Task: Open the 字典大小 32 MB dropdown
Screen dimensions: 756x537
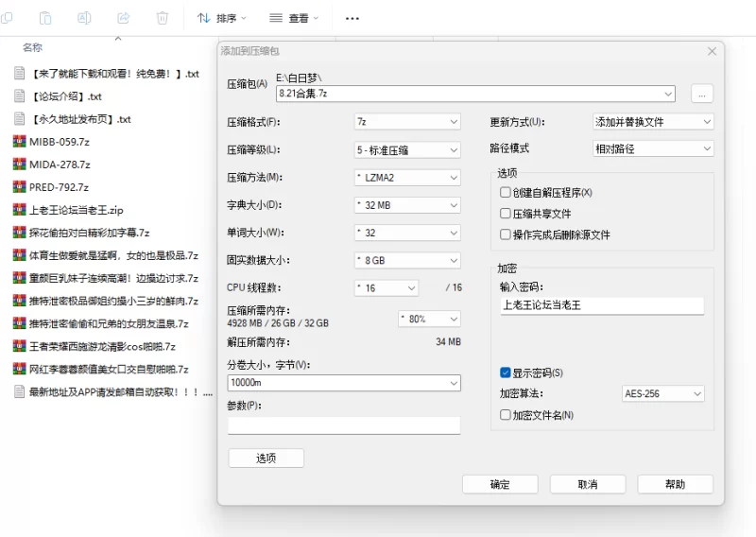Action: (407, 205)
